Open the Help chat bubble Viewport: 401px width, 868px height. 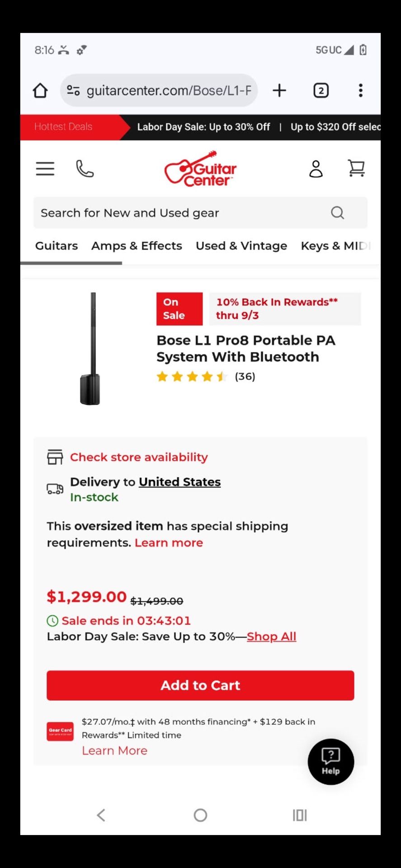pyautogui.click(x=330, y=761)
